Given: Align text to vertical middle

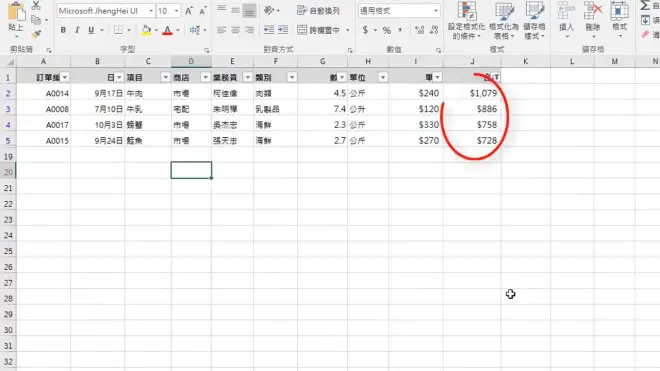Looking at the screenshot, I should [x=235, y=10].
